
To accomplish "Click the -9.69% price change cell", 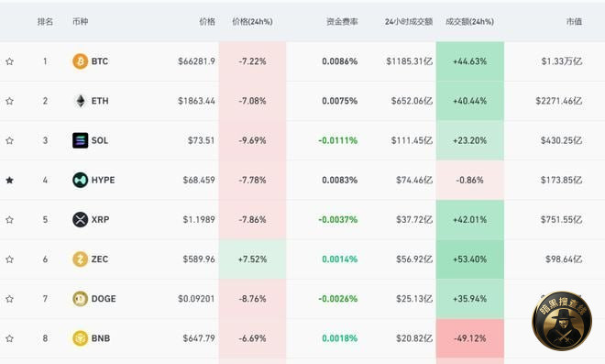I will [x=252, y=140].
